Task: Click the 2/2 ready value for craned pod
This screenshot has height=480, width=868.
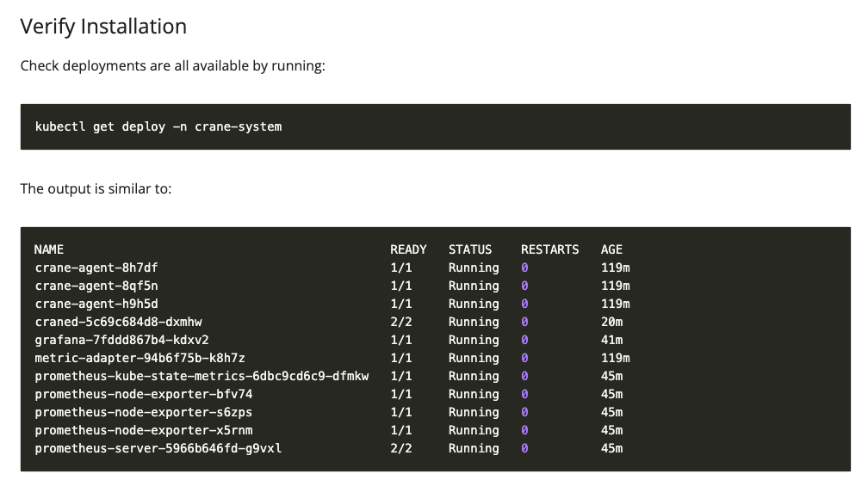Action: [401, 322]
